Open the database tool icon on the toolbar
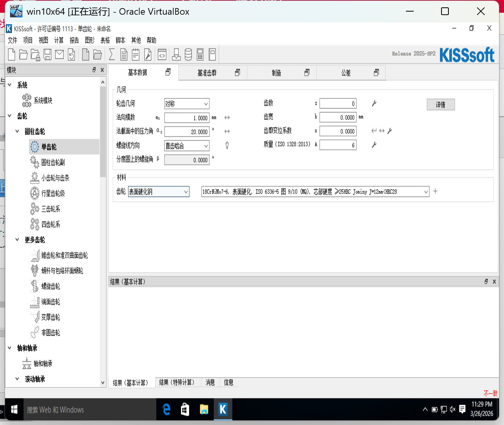This screenshot has height=425, width=504. (x=188, y=54)
